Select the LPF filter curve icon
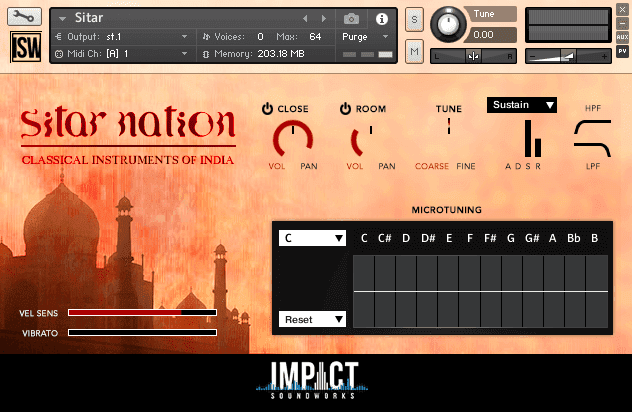632x412 pixels. pyautogui.click(x=592, y=149)
